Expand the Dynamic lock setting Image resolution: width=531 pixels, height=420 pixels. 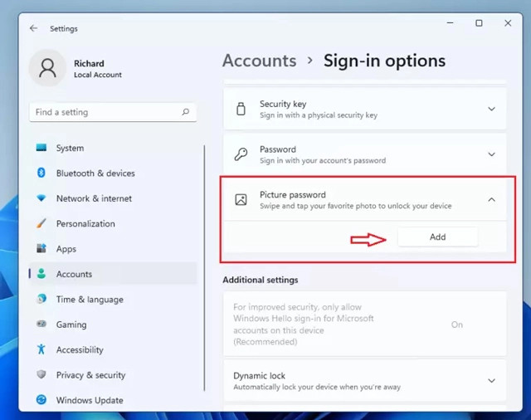(x=491, y=381)
